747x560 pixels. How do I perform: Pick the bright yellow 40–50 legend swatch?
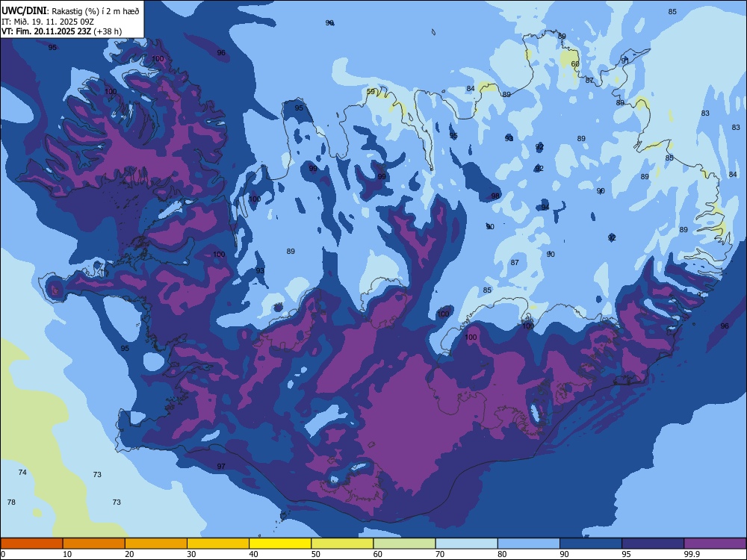280,544
